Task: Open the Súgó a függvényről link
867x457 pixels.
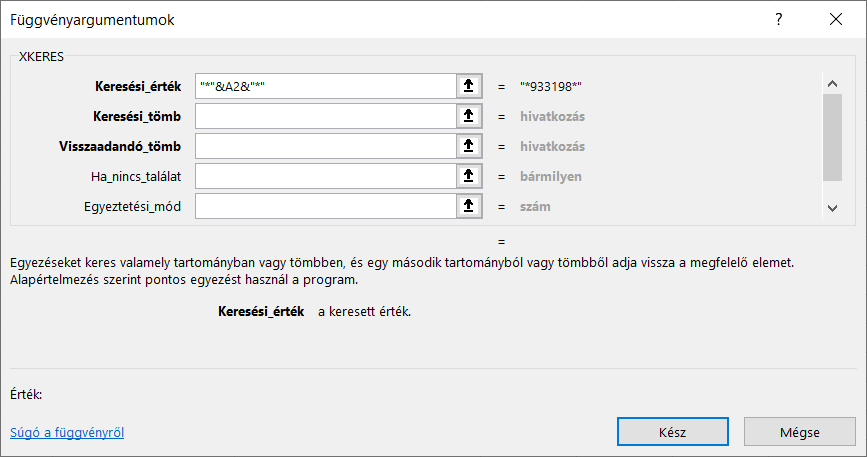Action: [67, 433]
